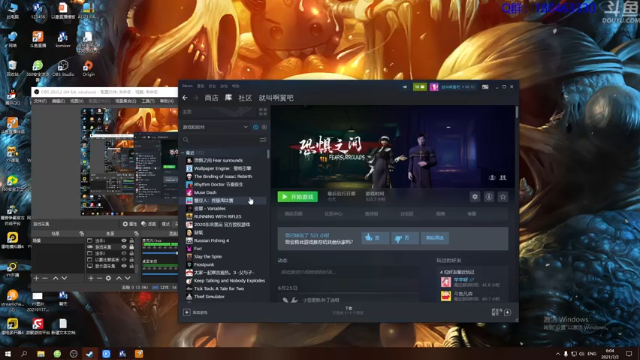Open OBS Studio desktop shortcut
The image size is (640, 360).
point(63,68)
